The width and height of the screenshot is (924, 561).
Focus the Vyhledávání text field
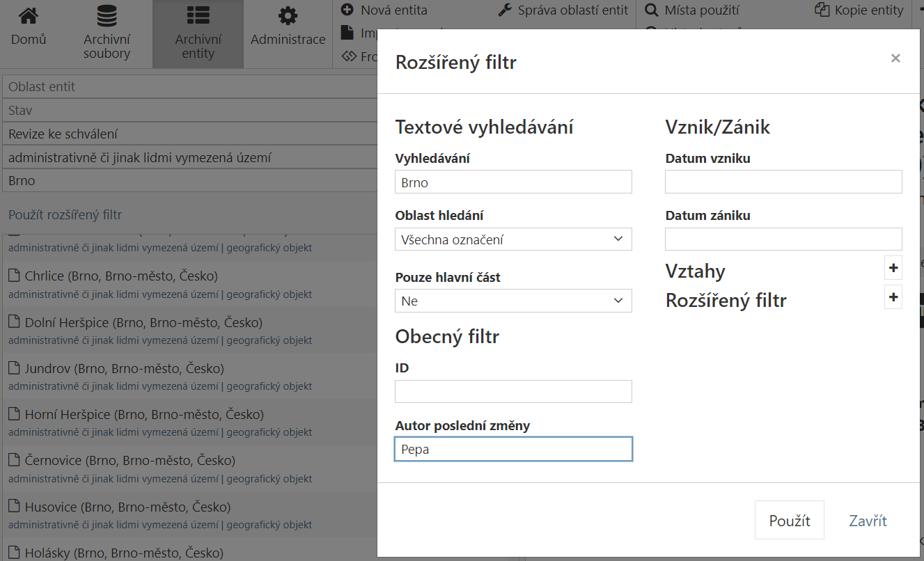pyautogui.click(x=513, y=182)
